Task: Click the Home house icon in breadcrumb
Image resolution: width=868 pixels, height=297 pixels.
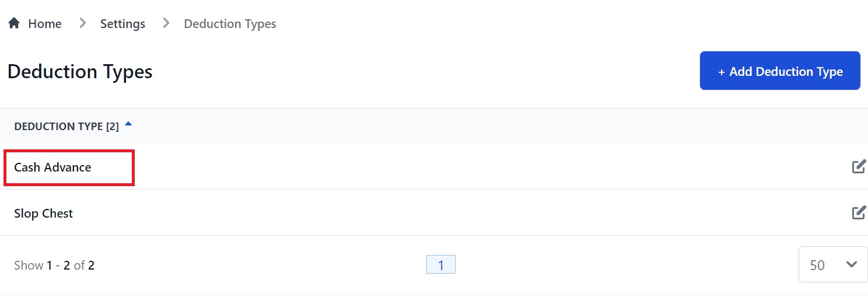Action: click(x=13, y=23)
